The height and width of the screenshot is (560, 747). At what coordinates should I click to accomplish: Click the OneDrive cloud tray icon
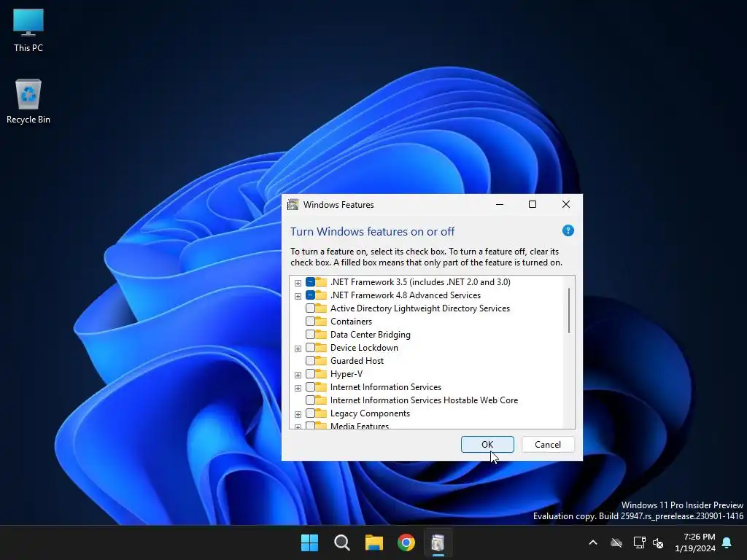pos(616,542)
